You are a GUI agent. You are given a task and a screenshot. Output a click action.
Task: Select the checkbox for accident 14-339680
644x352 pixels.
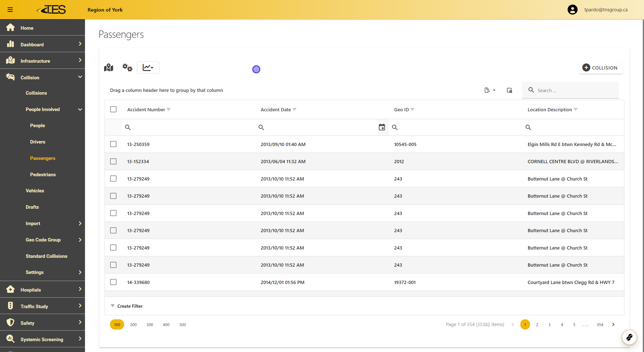point(113,282)
